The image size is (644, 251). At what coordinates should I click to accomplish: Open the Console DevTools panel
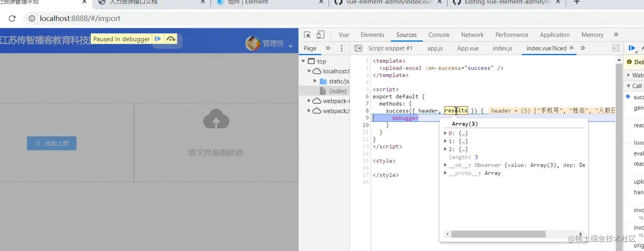pos(439,35)
